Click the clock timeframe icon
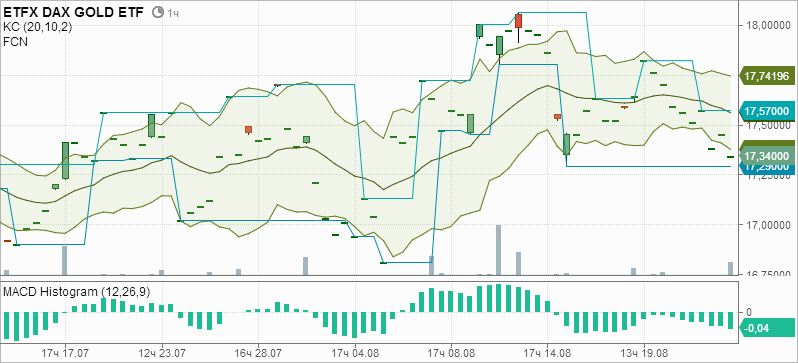Image resolution: width=798 pixels, height=363 pixels. point(158,12)
